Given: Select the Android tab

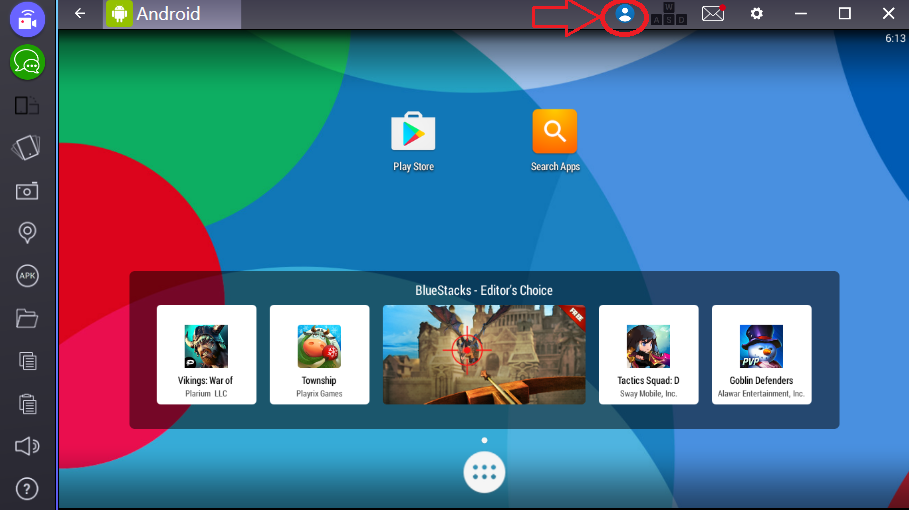Looking at the screenshot, I should tap(172, 14).
